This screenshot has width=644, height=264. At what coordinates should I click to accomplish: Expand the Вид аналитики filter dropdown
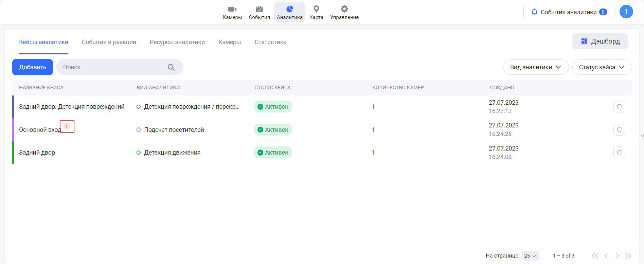click(536, 67)
